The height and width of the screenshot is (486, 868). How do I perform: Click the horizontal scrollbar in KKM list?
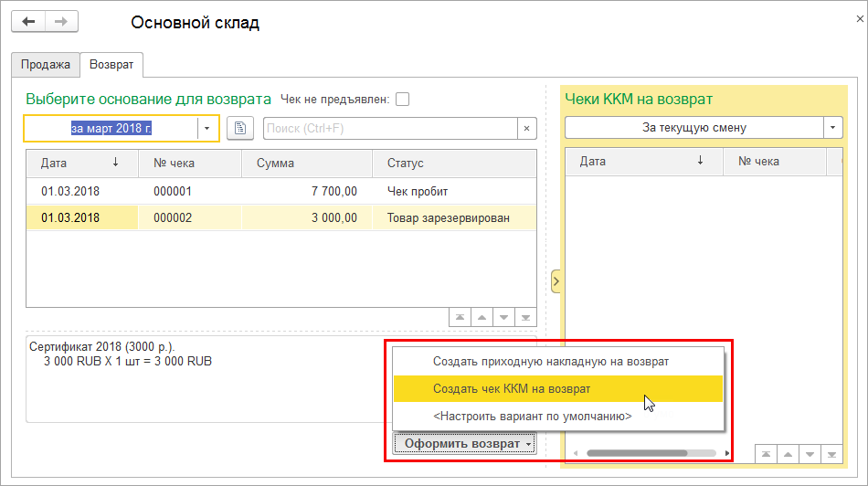(x=649, y=453)
